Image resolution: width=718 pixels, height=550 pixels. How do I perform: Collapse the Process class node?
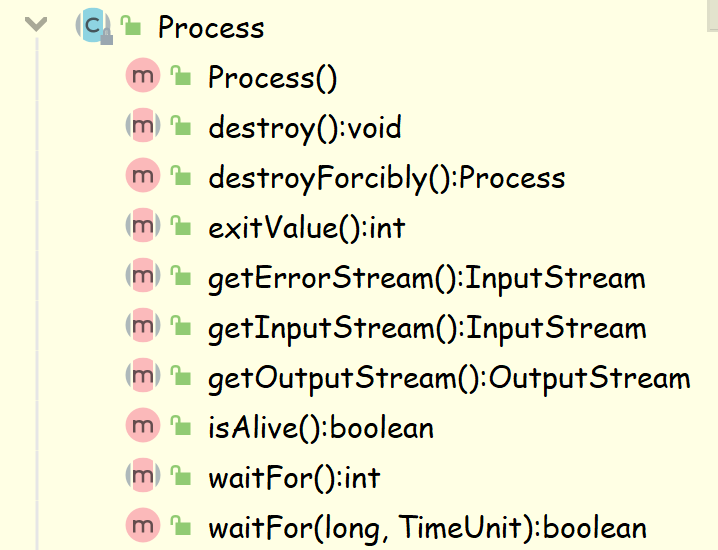[x=37, y=24]
